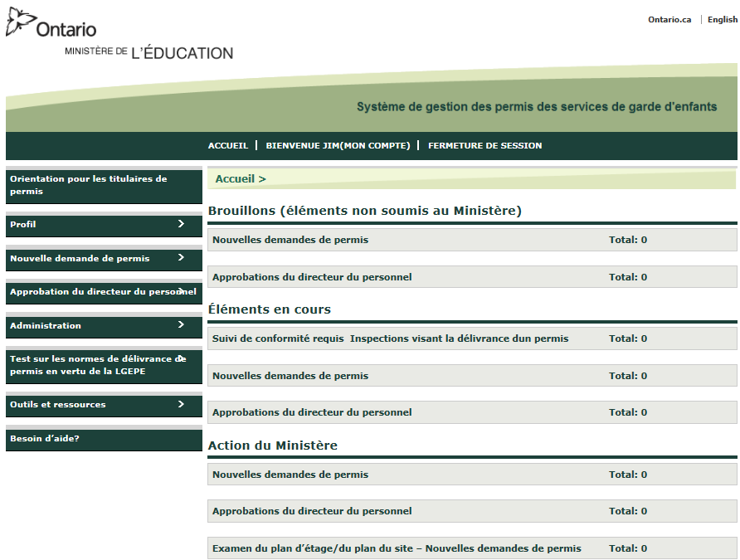
Task: Switch the site language to English
Action: tap(722, 19)
